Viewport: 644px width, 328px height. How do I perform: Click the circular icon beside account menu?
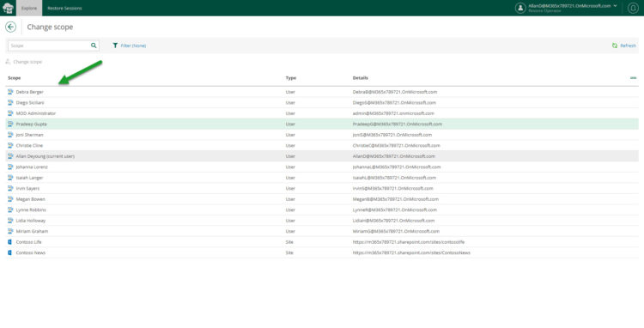pos(634,8)
